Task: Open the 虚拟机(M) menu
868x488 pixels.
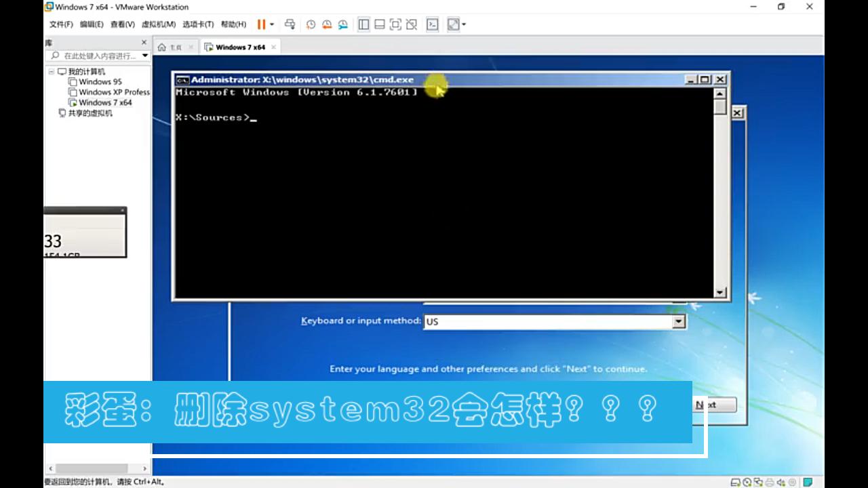Action: pyautogui.click(x=160, y=24)
